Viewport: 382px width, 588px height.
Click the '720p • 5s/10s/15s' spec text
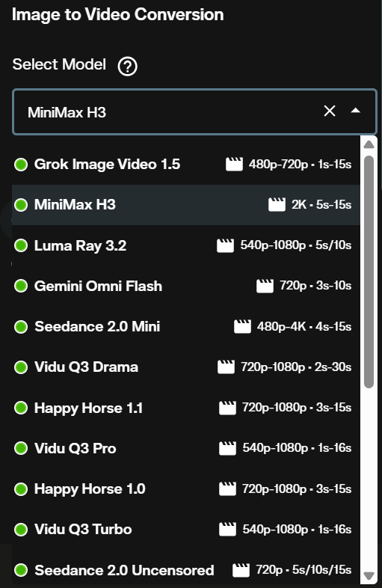click(304, 570)
